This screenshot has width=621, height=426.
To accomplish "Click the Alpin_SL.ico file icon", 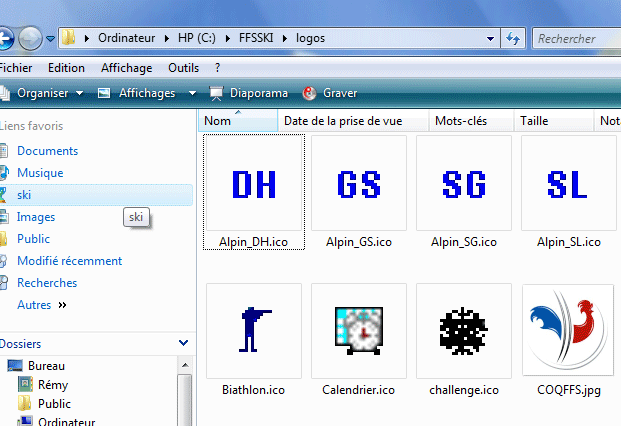I will [568, 184].
